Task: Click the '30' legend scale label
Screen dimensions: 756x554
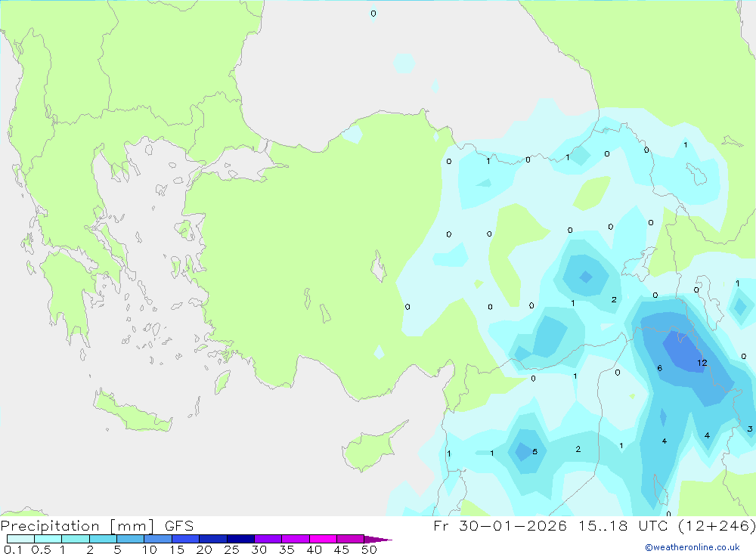Action: pos(259,549)
